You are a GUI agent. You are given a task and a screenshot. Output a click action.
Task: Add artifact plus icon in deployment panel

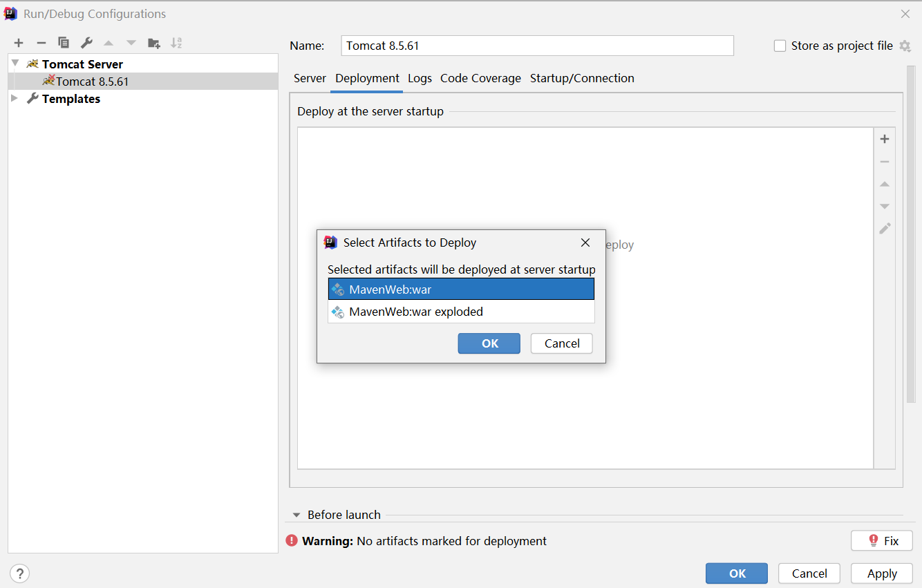click(885, 139)
